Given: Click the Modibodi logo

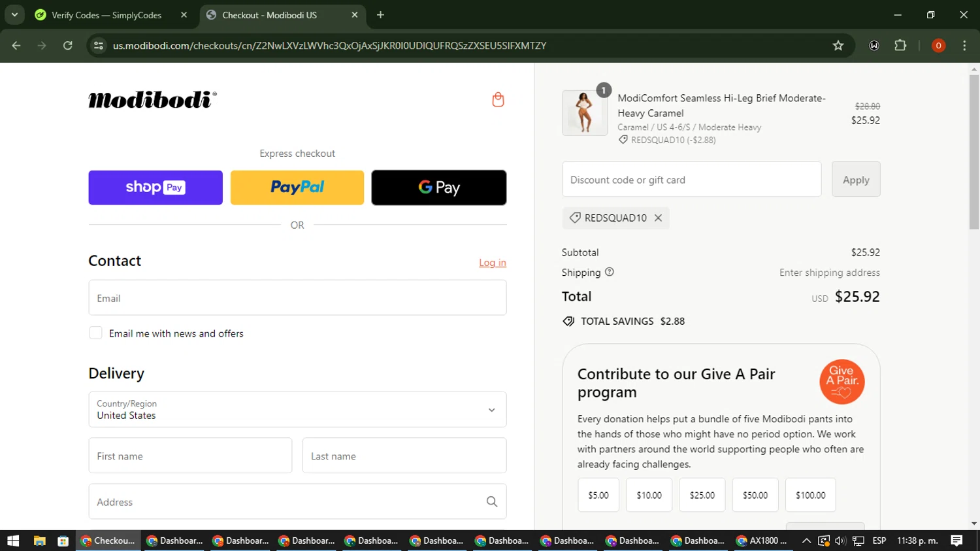Looking at the screenshot, I should pos(152,99).
